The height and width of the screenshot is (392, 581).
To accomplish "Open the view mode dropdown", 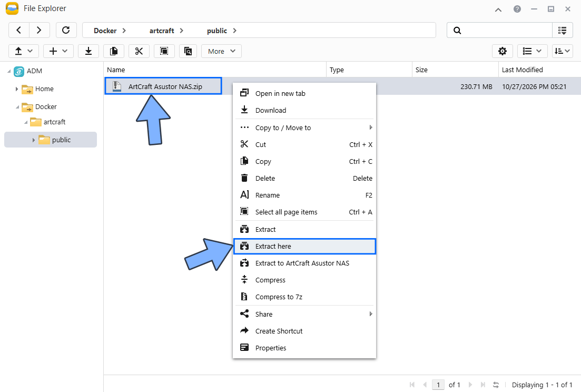I will [532, 51].
